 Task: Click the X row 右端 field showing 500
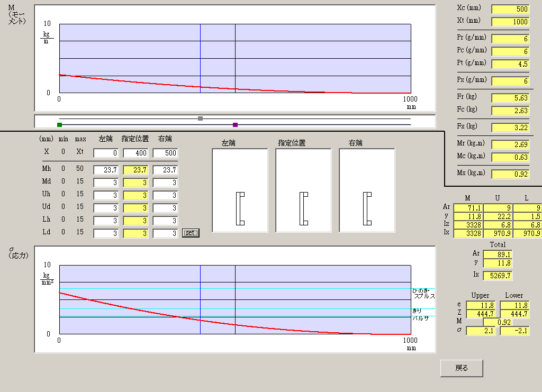(x=165, y=153)
